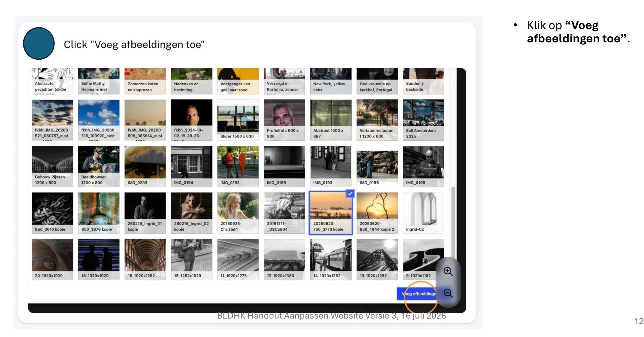
Task: Choose the 18-1920x1920 thumbnail
Action: [99, 259]
